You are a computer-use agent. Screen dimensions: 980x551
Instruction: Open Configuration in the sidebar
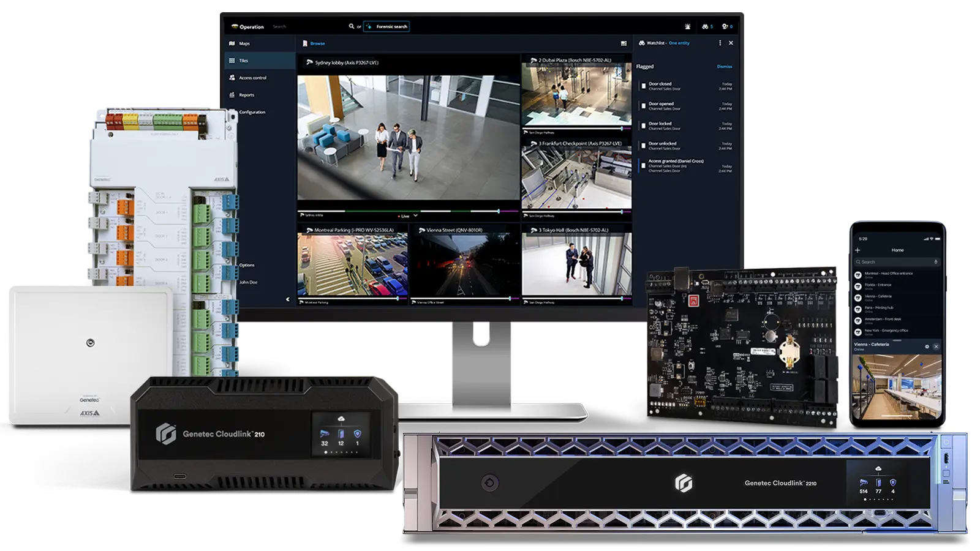[x=252, y=112]
